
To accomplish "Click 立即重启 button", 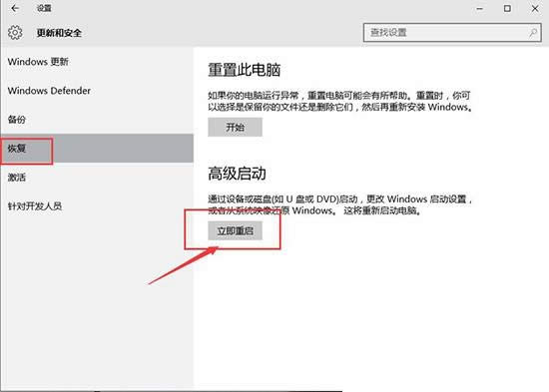I will point(235,230).
